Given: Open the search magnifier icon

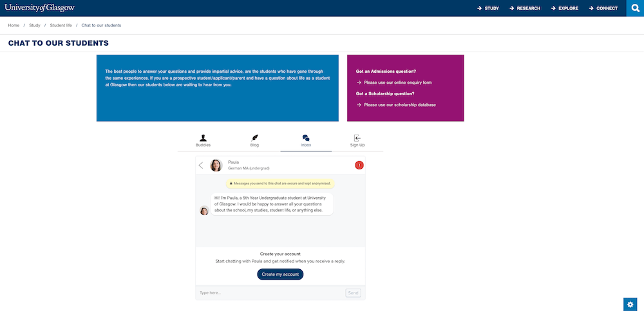Looking at the screenshot, I should (635, 8).
